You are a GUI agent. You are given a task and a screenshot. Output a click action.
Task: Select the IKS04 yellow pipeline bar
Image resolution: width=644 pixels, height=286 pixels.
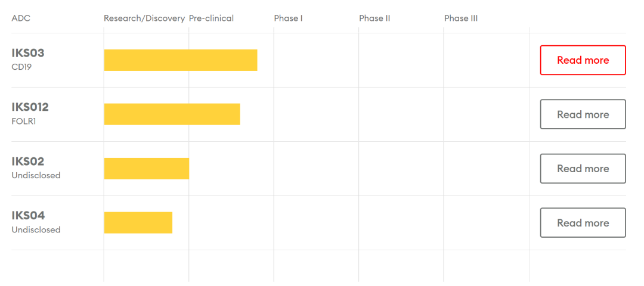138,222
